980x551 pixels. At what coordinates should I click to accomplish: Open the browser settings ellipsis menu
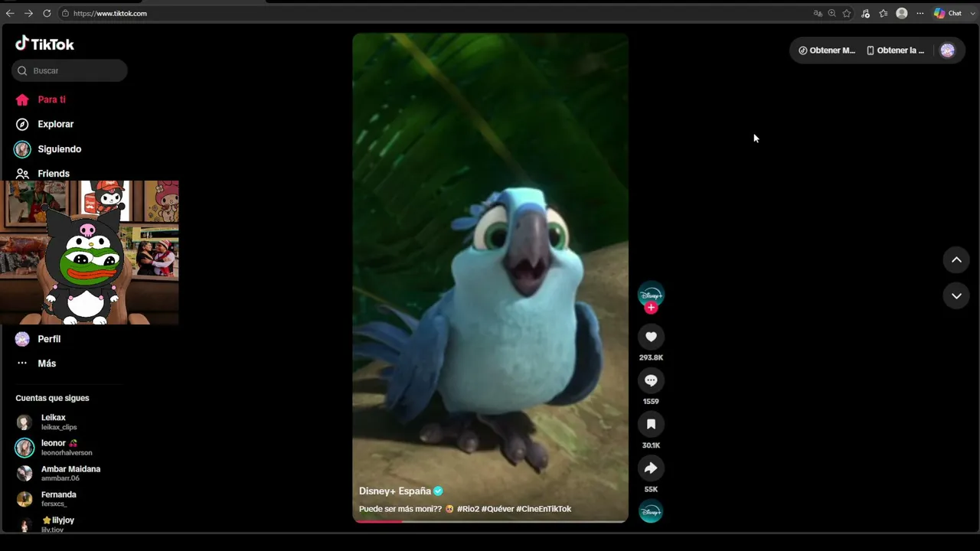[920, 13]
